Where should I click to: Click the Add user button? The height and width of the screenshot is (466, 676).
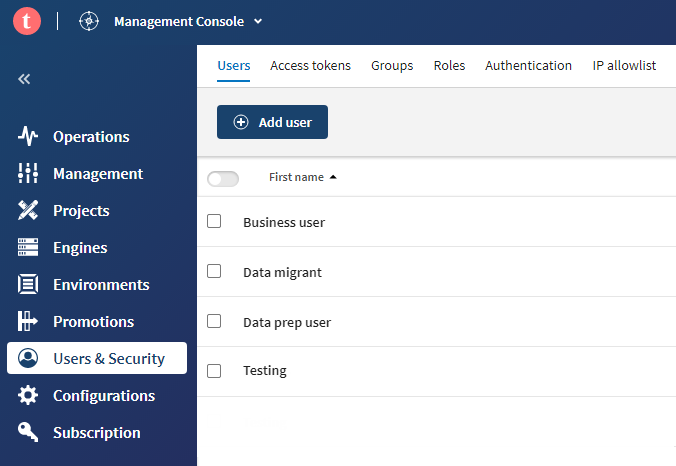coord(272,122)
